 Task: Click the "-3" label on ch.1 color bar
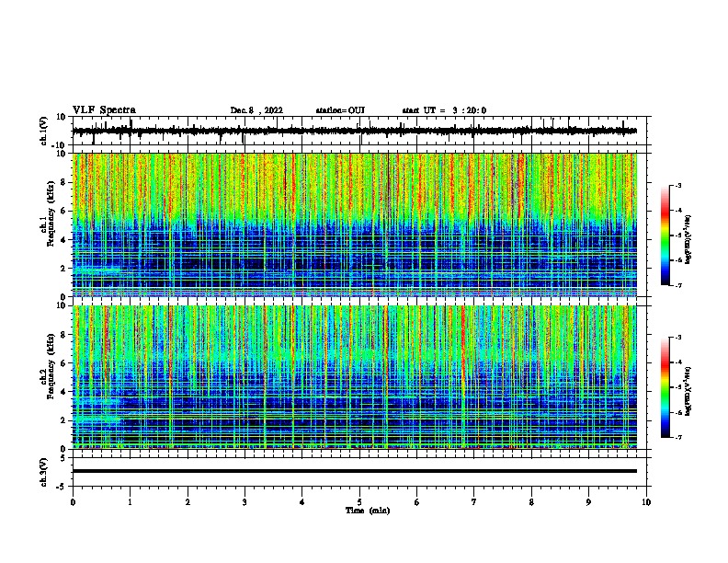[678, 185]
